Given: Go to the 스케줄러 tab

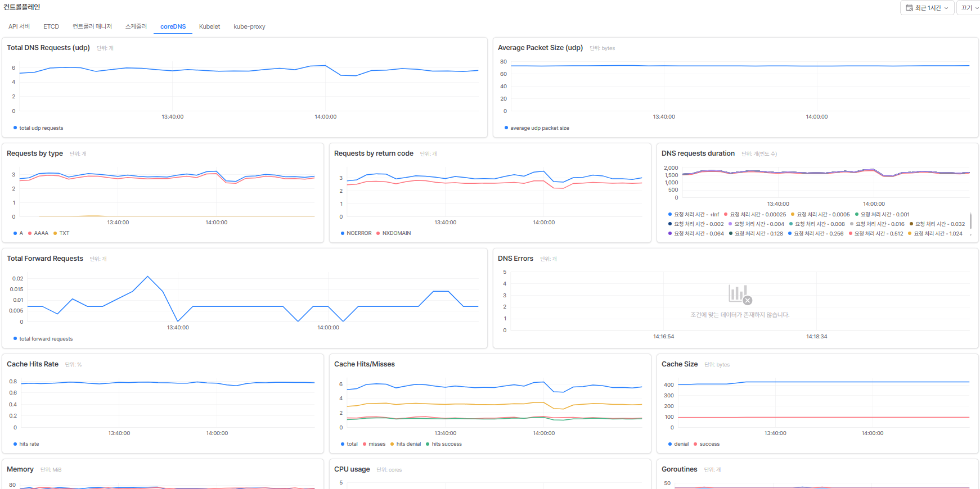Looking at the screenshot, I should [136, 26].
